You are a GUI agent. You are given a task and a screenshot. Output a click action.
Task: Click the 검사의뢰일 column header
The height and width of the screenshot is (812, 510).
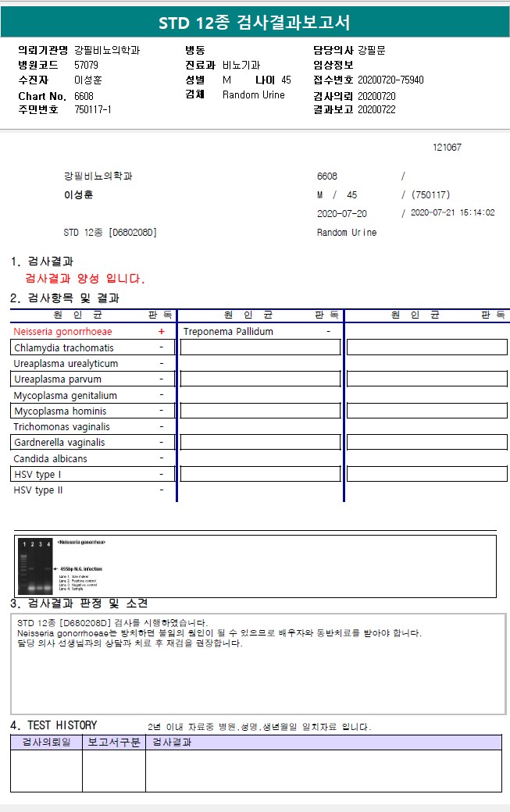(x=47, y=742)
